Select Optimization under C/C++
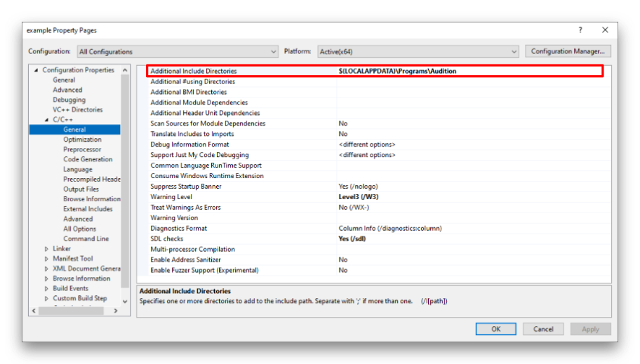640x364 pixels. (82, 140)
